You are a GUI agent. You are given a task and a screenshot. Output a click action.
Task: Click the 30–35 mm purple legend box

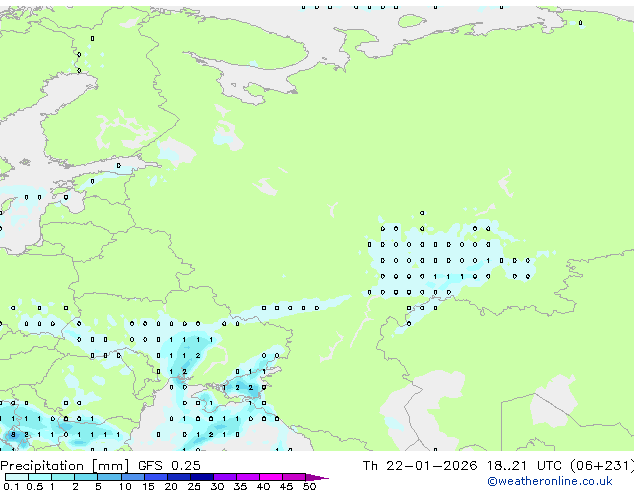point(225,477)
